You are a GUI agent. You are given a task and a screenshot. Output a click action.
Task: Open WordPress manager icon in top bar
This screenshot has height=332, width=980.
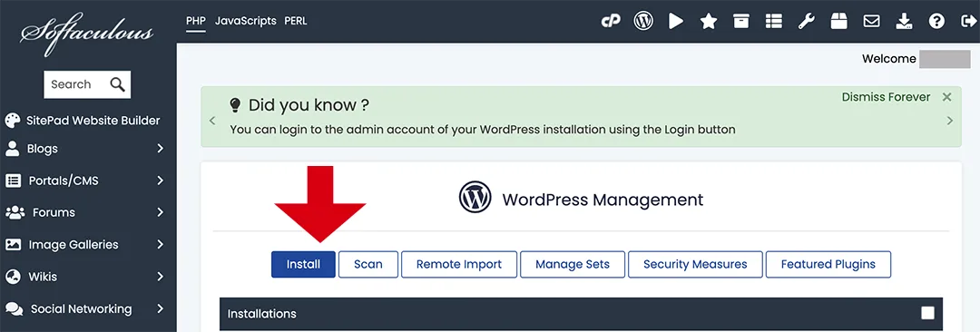pyautogui.click(x=643, y=21)
